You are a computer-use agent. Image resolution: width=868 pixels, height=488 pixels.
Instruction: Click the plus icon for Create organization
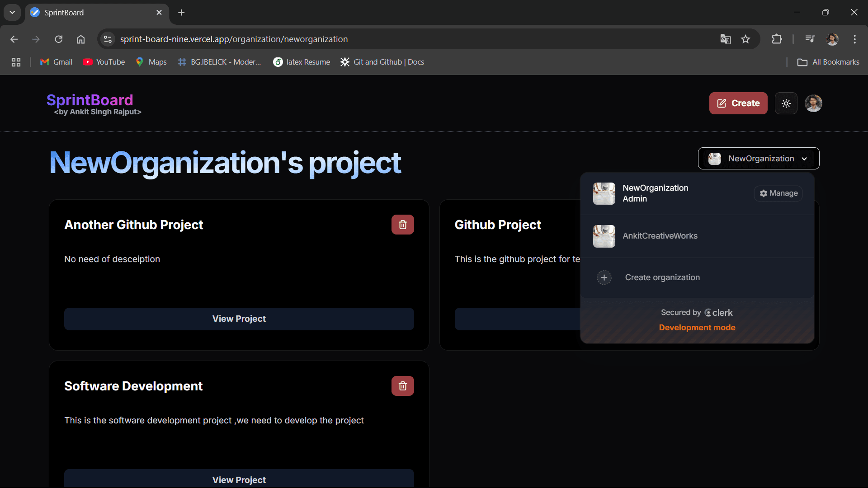tap(604, 277)
